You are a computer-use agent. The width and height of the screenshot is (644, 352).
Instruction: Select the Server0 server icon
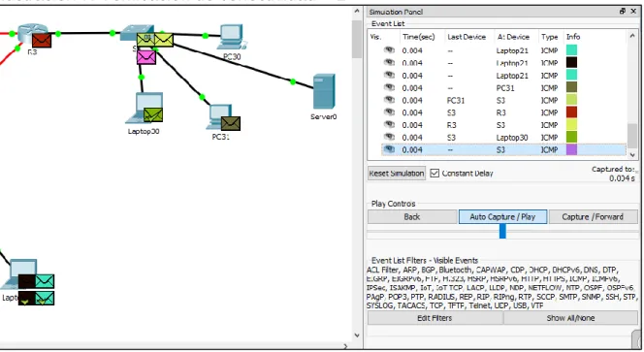(x=324, y=91)
